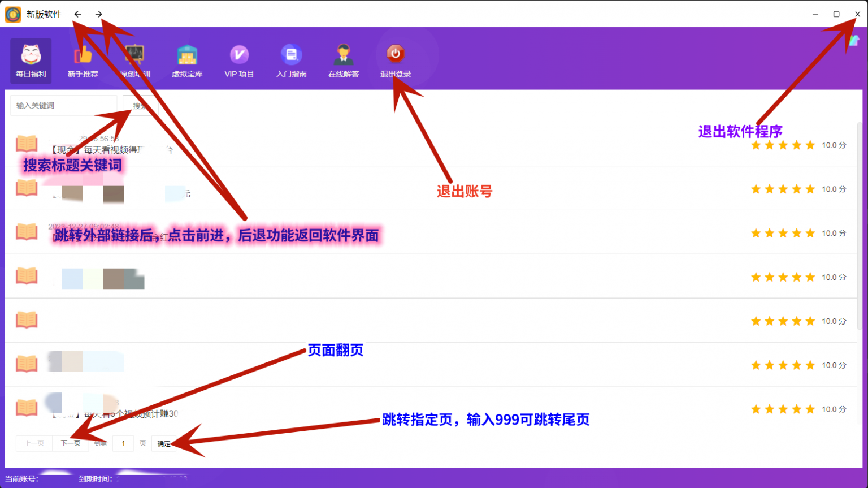Go to the previous page with 上一页
This screenshot has width=868, height=488.
(33, 443)
